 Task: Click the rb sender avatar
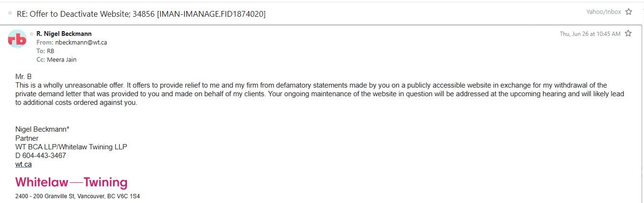(18, 39)
